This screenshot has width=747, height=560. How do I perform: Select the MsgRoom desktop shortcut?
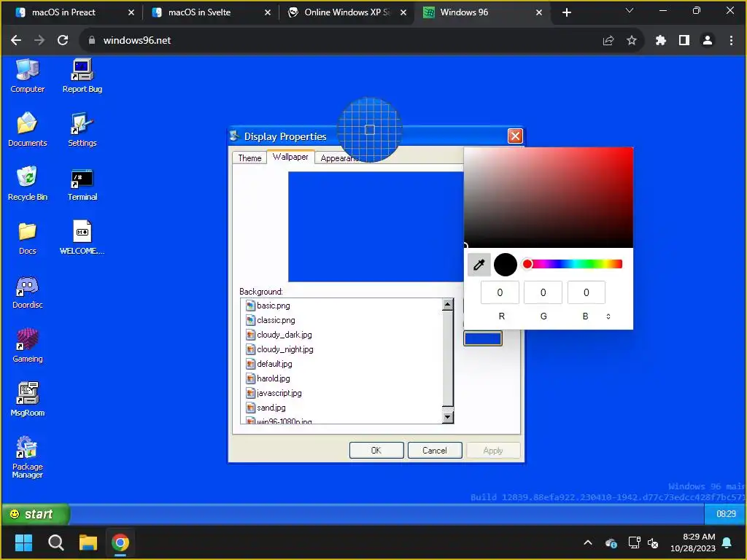27,400
